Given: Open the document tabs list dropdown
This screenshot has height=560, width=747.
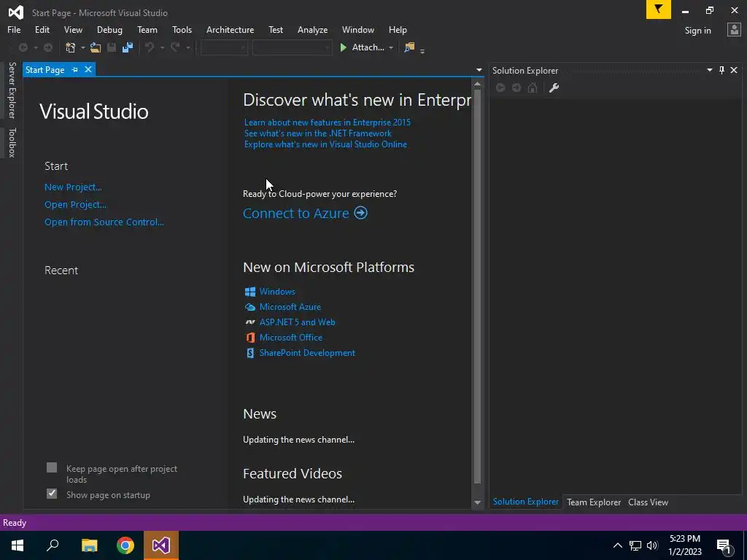Looking at the screenshot, I should [479, 70].
